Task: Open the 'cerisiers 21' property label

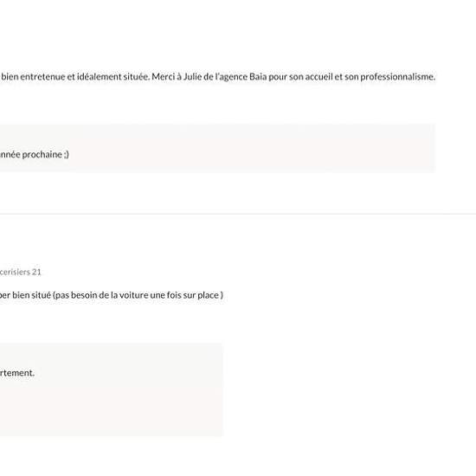Action: click(21, 272)
